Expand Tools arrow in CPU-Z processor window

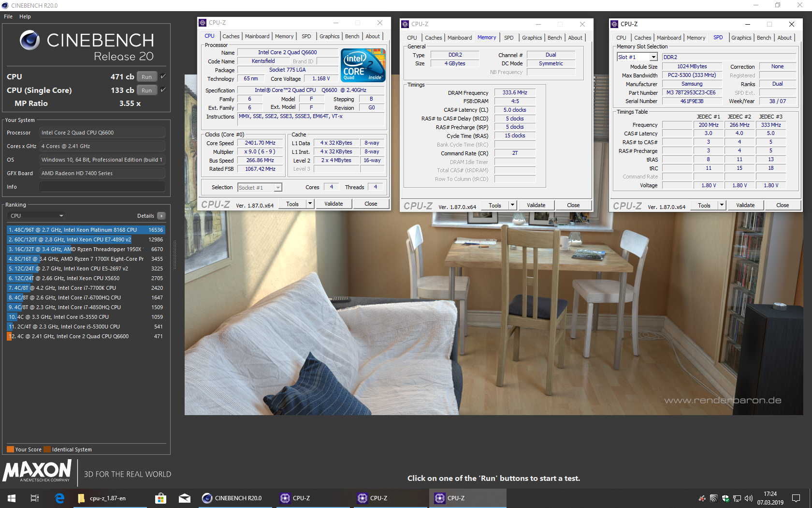310,204
